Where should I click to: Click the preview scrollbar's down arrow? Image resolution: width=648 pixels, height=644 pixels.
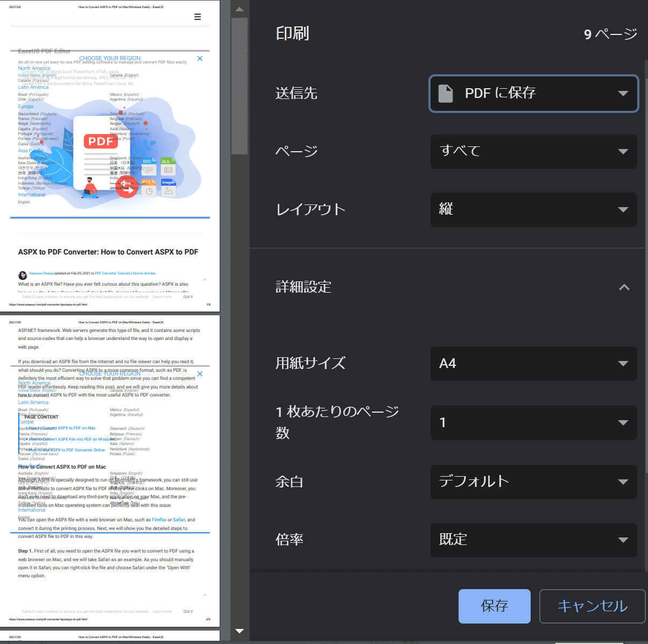click(240, 631)
